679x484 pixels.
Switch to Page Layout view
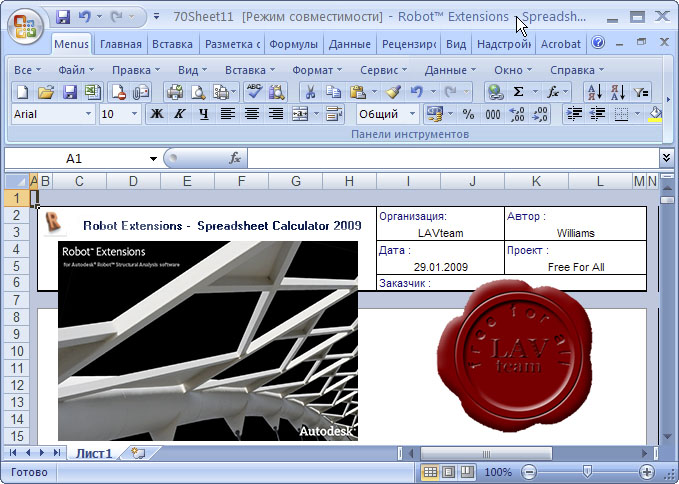[448, 472]
